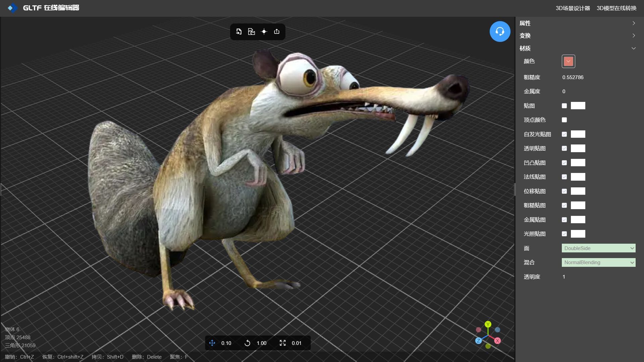Open the material color swatch picker
The height and width of the screenshot is (362, 644).
point(568,61)
